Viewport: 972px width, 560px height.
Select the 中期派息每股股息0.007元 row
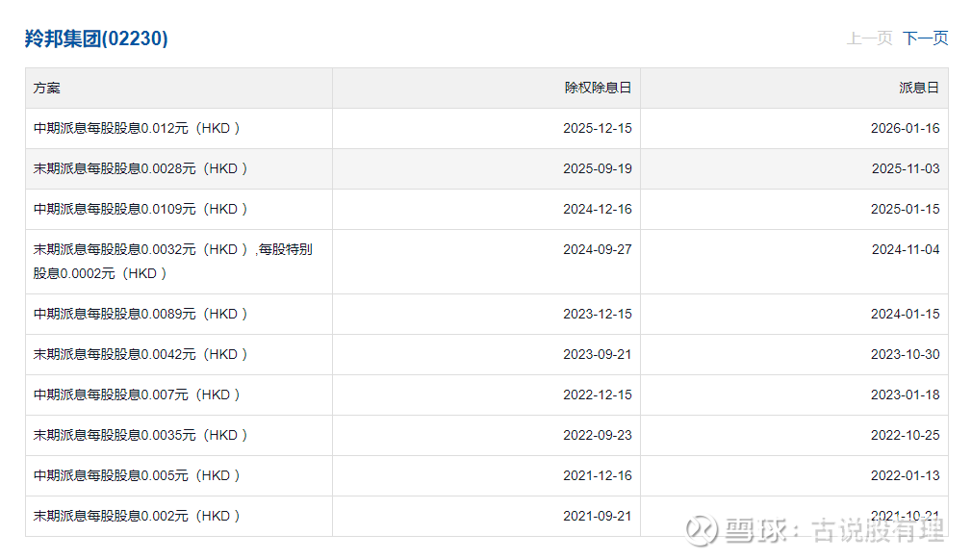[137, 395]
